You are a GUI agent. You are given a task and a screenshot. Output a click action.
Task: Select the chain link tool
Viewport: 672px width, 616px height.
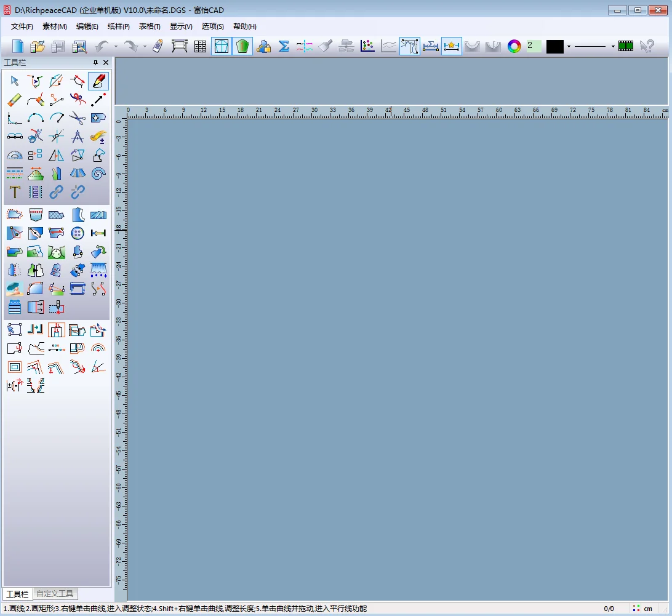tap(57, 192)
